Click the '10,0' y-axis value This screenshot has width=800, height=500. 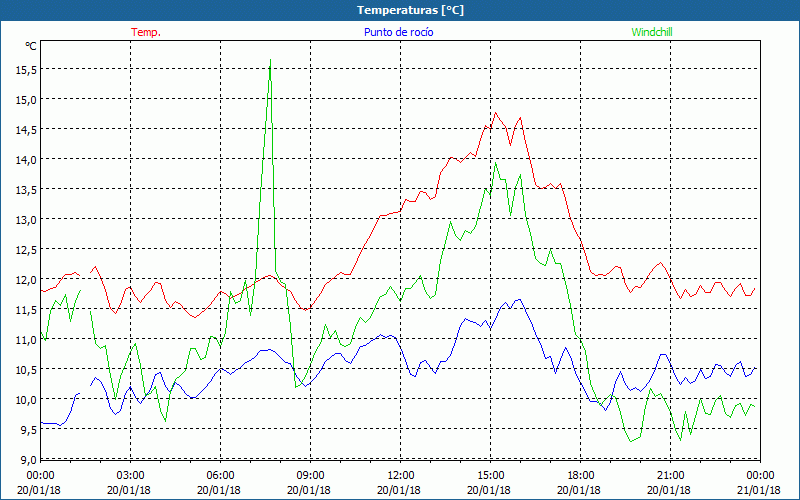(26, 401)
